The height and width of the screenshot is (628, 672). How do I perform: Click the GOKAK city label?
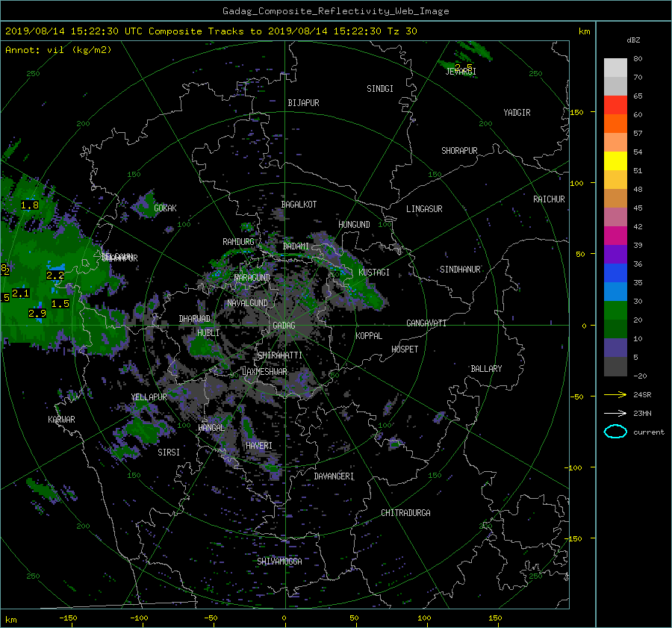click(165, 208)
